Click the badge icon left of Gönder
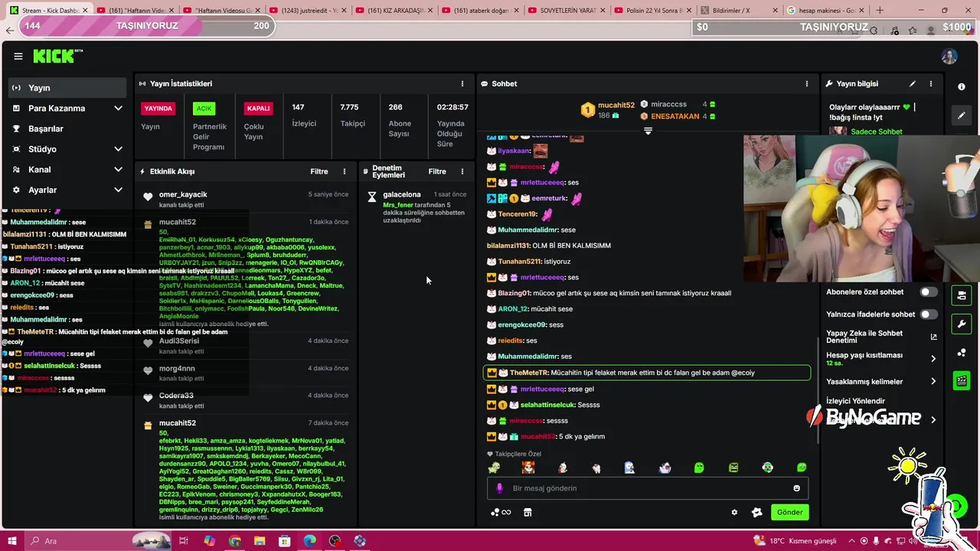 (756, 512)
